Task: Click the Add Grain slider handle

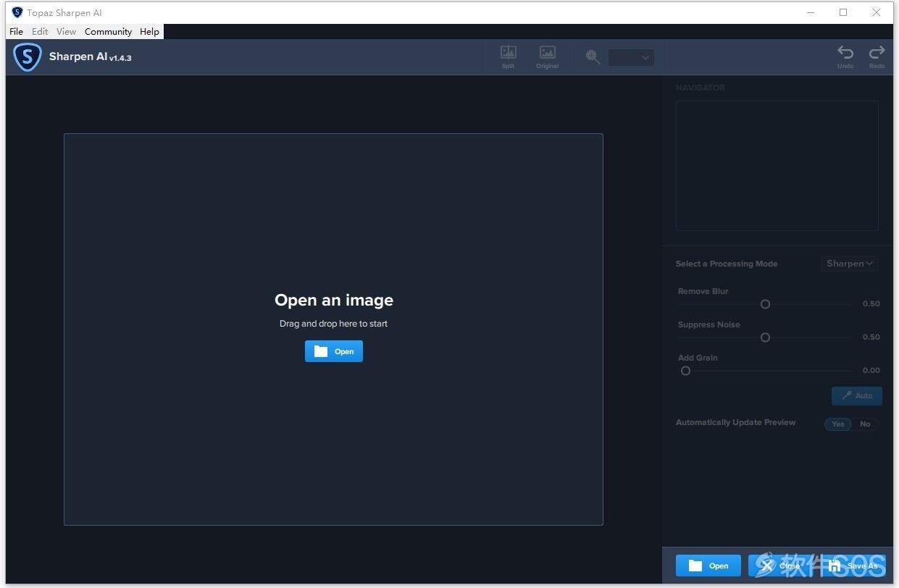Action: pyautogui.click(x=685, y=371)
